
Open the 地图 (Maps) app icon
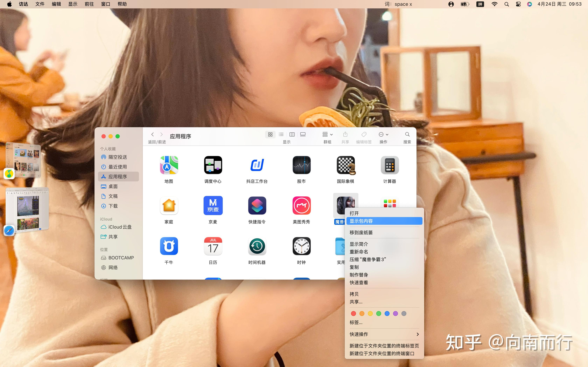click(x=169, y=165)
